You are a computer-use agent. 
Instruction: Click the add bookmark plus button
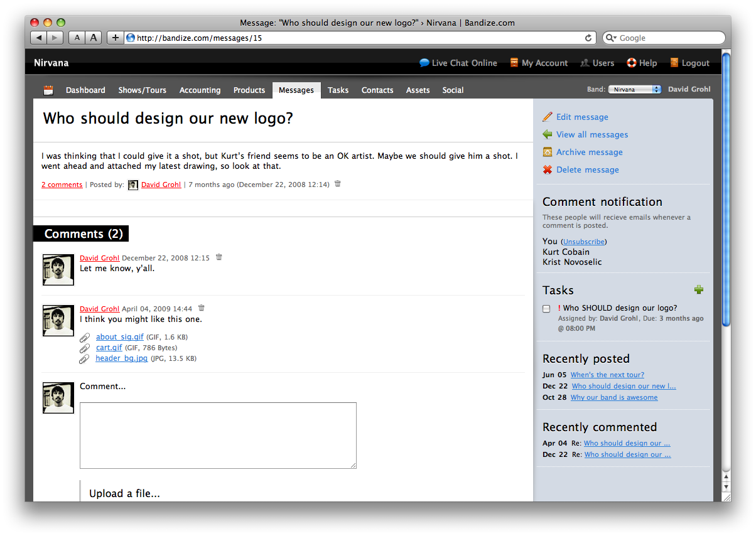click(x=115, y=38)
